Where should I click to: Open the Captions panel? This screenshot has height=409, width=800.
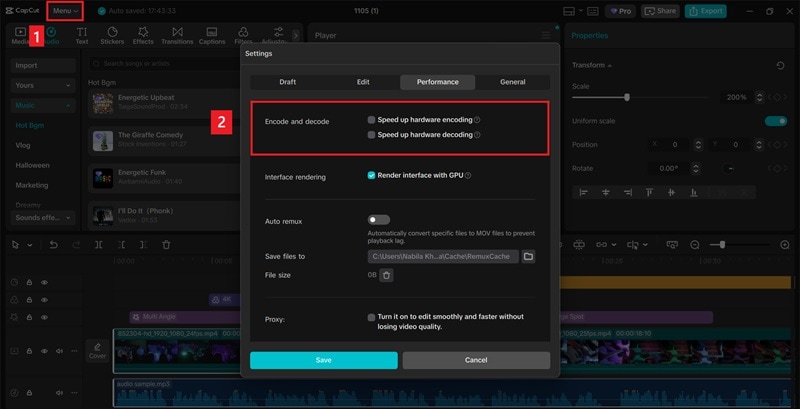[212, 36]
